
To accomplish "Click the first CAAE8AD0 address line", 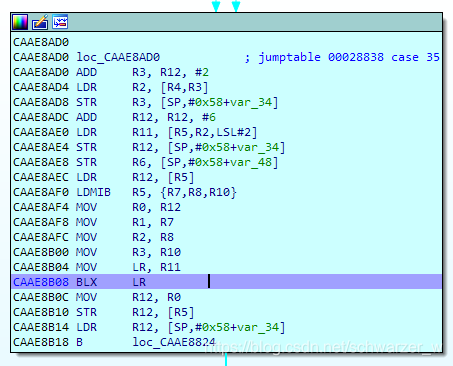I will [x=41, y=42].
